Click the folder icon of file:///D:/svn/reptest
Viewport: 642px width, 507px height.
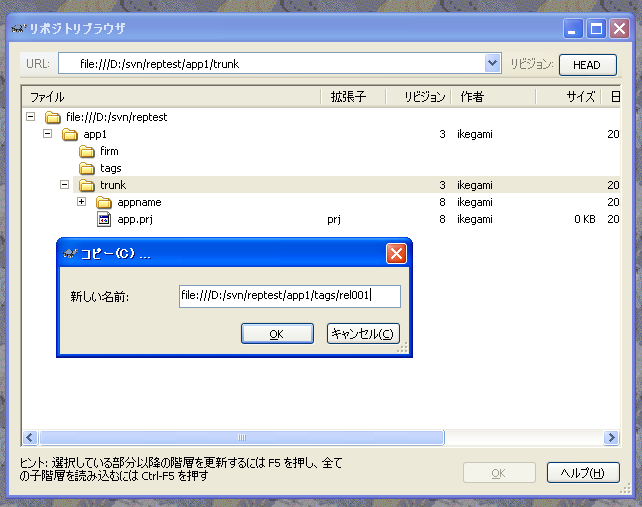coord(52,118)
